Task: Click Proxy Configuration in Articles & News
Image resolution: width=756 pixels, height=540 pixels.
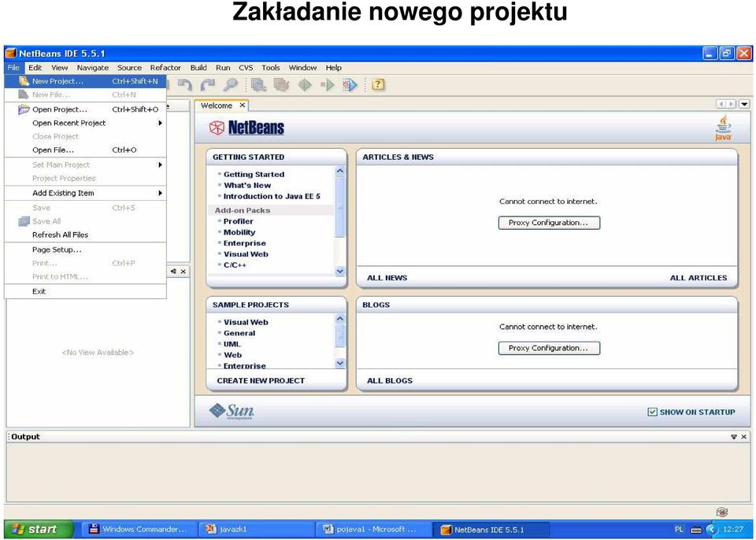Action: tap(549, 223)
